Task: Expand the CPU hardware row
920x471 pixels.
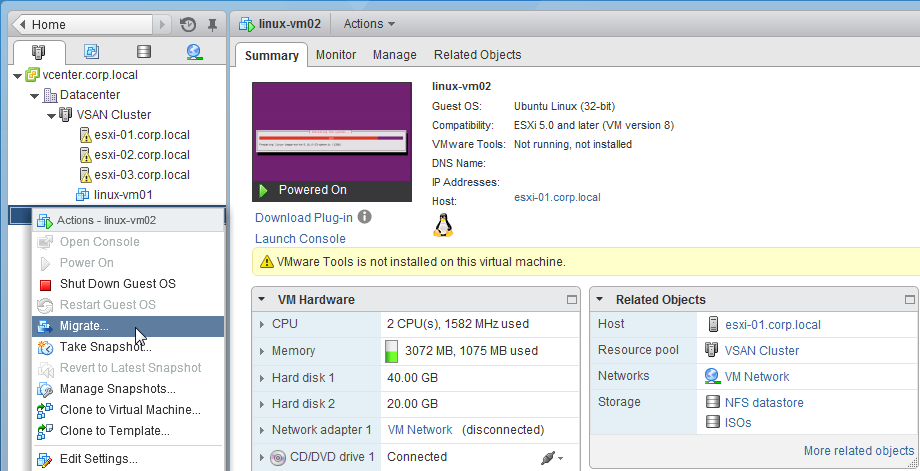Action: point(262,324)
